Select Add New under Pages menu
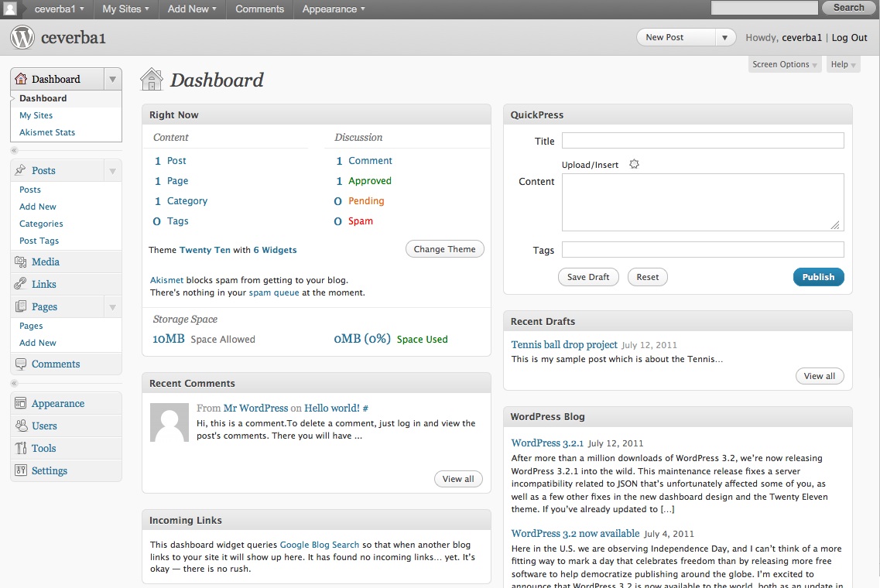 pyautogui.click(x=38, y=343)
